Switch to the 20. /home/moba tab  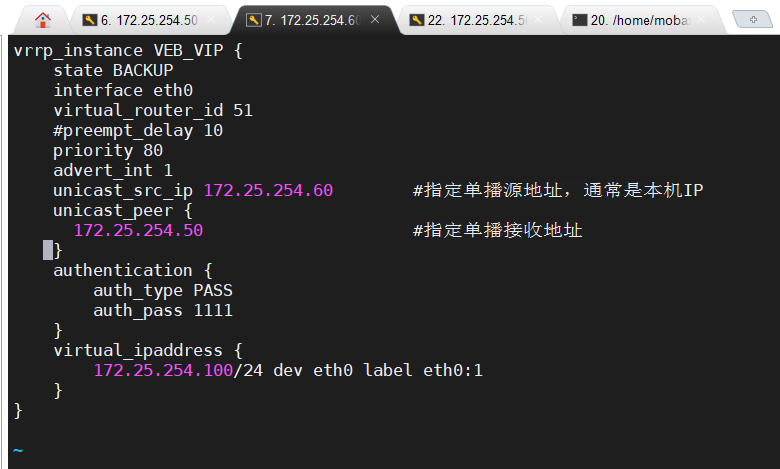(641, 20)
